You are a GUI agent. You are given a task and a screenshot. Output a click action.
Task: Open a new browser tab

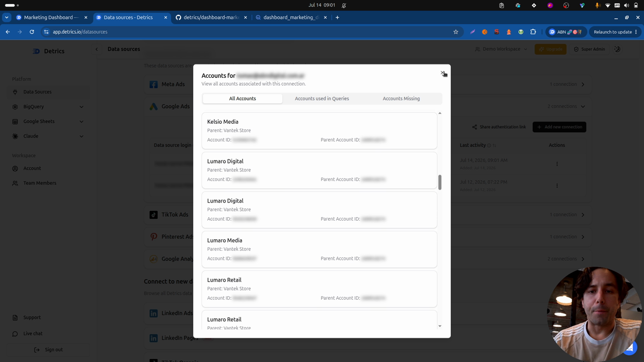pos(337,17)
